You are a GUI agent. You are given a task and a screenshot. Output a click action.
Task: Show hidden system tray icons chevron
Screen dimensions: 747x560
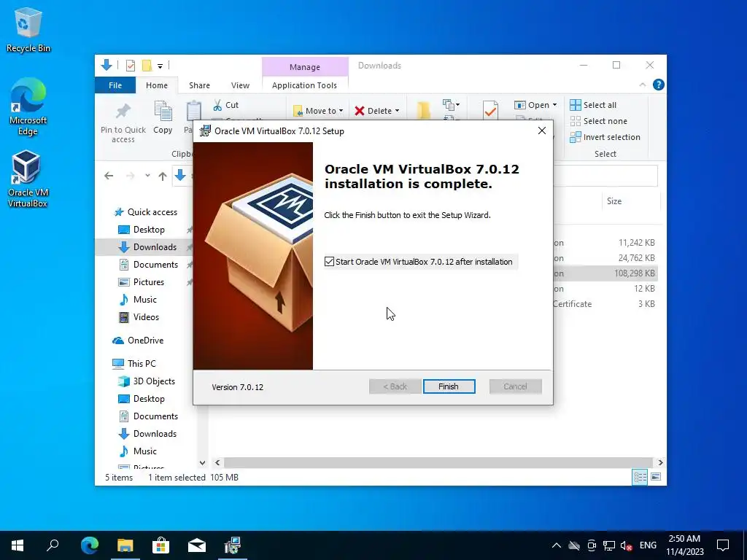click(556, 545)
